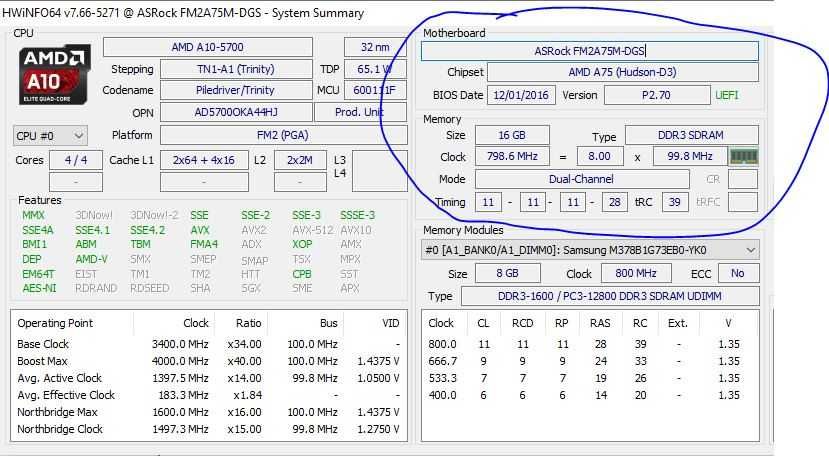The height and width of the screenshot is (456, 829).
Task: Click the Cache L1 value 2x64 + 4x16
Action: tap(204, 160)
